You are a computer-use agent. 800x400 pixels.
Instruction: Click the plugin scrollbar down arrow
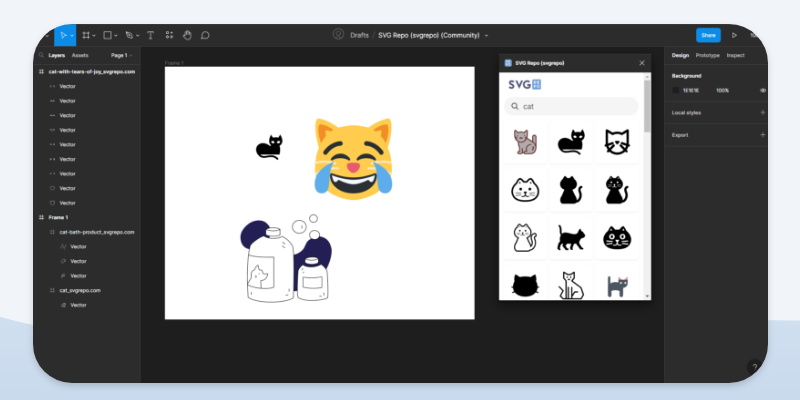click(x=647, y=296)
